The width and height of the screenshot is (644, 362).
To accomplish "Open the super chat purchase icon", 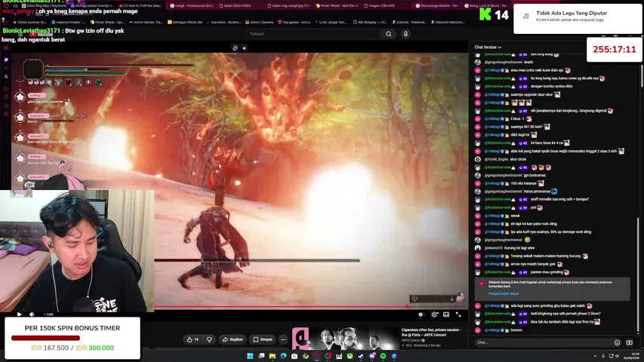I will coord(629,342).
